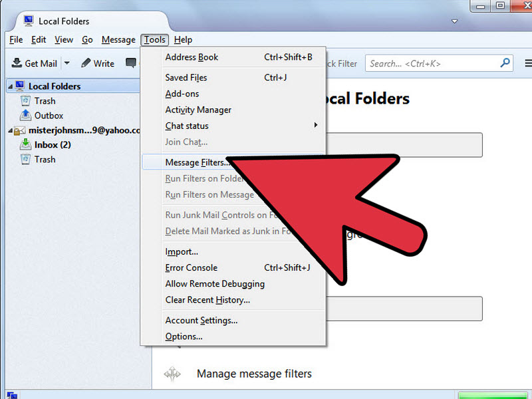Select misterjohnsm...9@yahoo account row
532x399 pixels.
click(73, 130)
